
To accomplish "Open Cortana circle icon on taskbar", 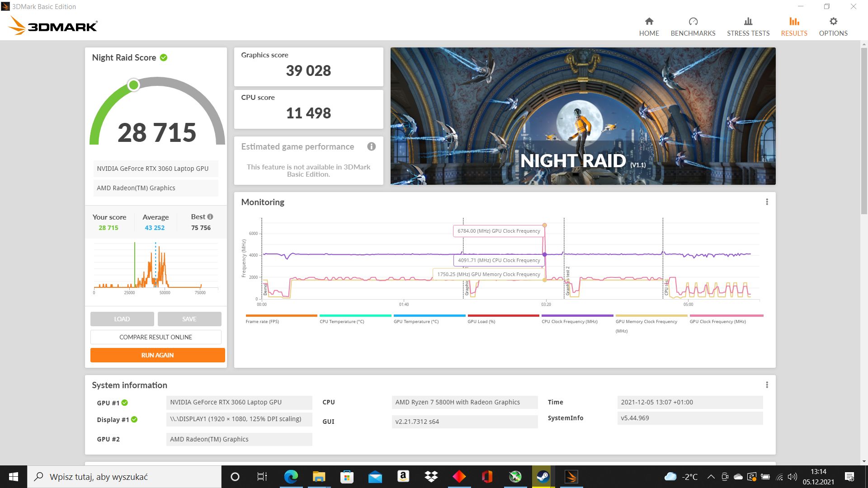I will point(235,477).
